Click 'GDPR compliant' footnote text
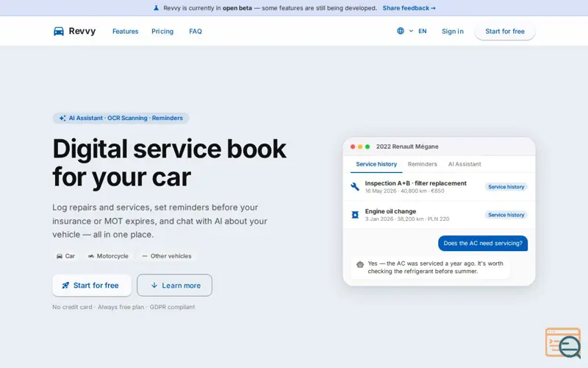Screen dimensions: 588x368 tap(172, 307)
